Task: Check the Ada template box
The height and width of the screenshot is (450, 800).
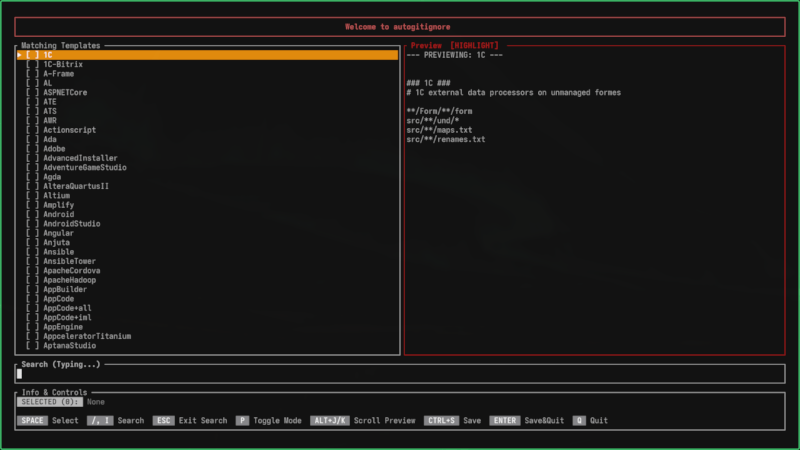Action: tap(32, 139)
